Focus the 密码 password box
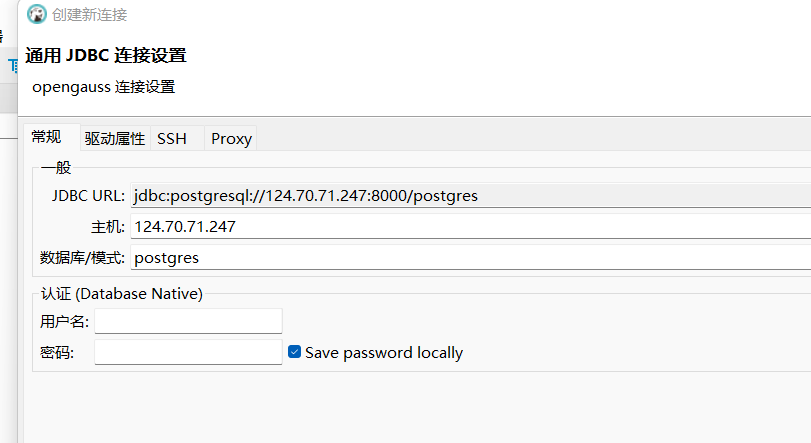Screen dimensions: 811x443 coord(188,352)
